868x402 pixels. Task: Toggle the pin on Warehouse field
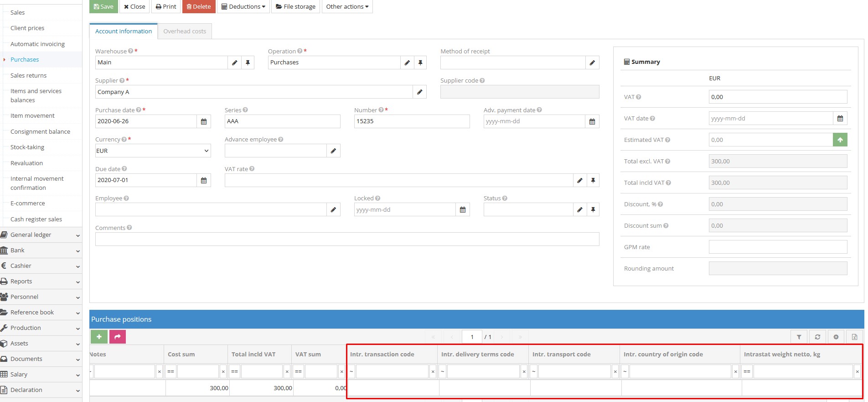click(248, 63)
